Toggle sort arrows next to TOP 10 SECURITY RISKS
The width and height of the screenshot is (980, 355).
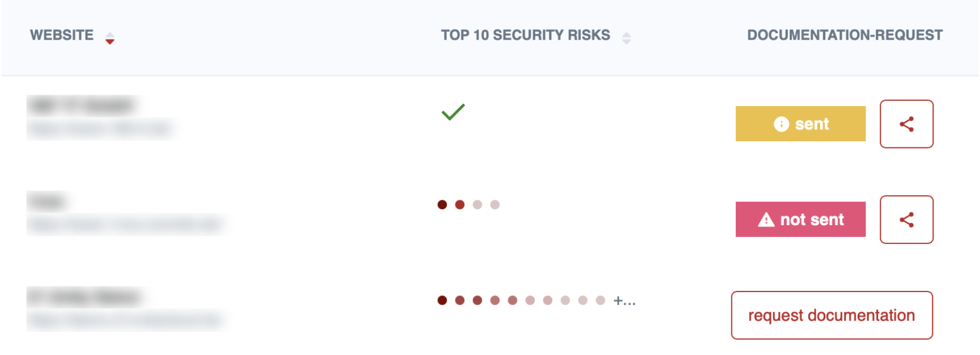pyautogui.click(x=626, y=38)
